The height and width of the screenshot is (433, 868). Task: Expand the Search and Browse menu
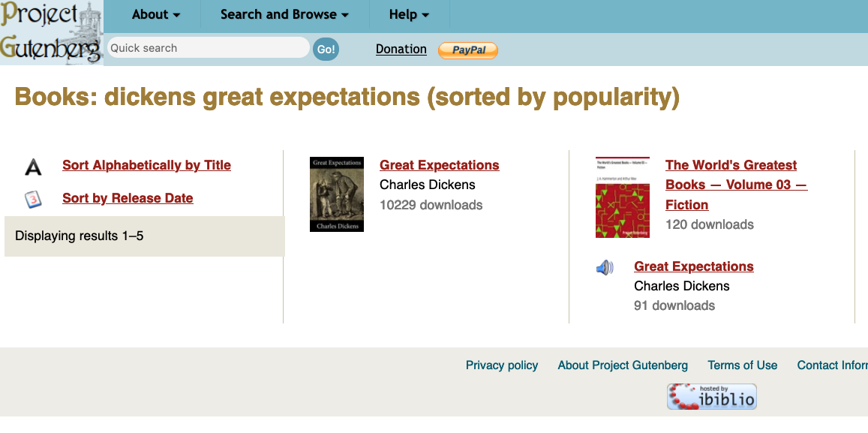284,15
